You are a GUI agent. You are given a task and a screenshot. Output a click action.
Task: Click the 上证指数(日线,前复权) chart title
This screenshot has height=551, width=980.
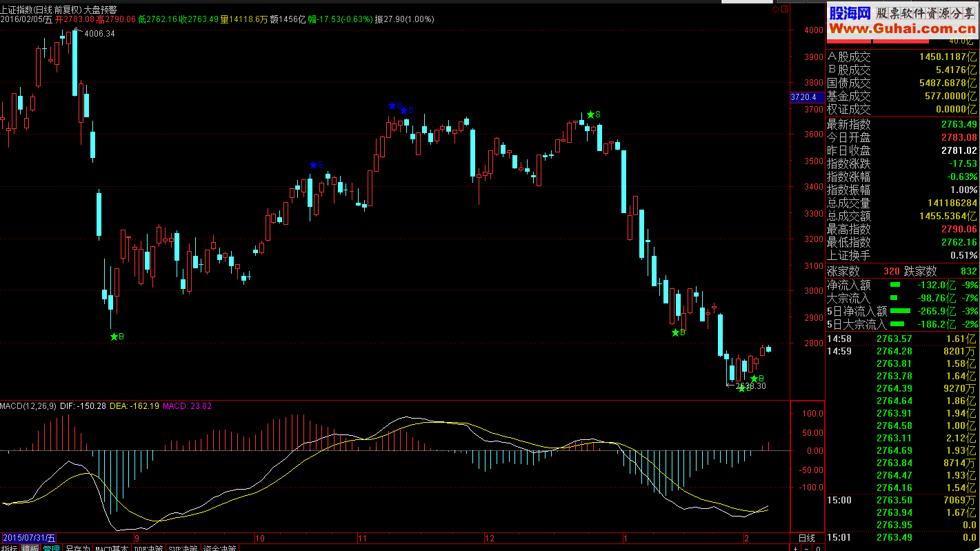(41, 10)
